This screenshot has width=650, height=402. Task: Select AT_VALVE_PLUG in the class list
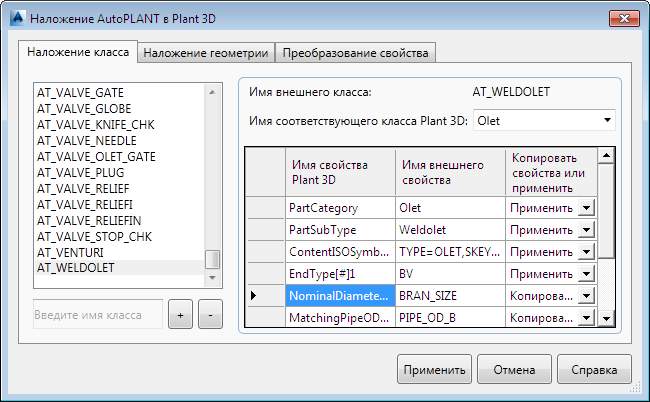point(119,172)
